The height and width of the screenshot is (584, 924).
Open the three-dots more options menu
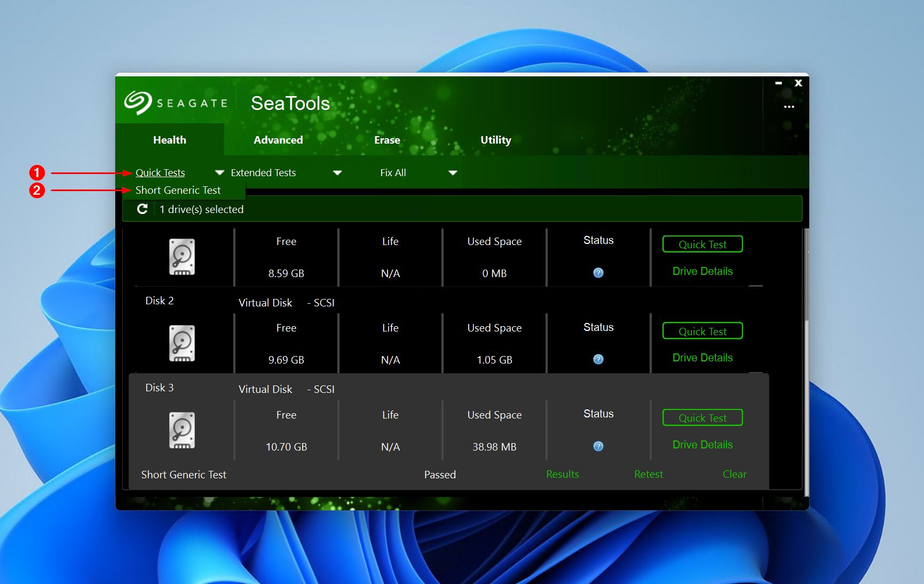pyautogui.click(x=789, y=107)
